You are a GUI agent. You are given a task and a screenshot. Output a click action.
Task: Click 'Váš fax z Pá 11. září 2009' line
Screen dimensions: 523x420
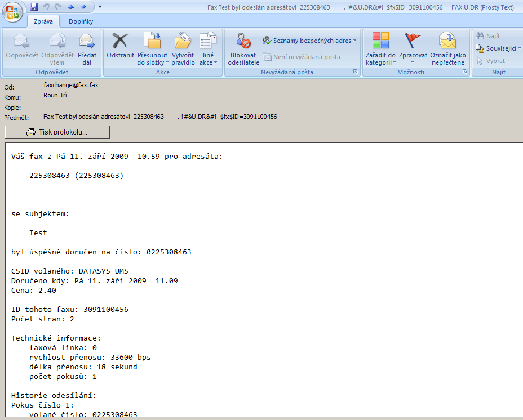pos(117,157)
